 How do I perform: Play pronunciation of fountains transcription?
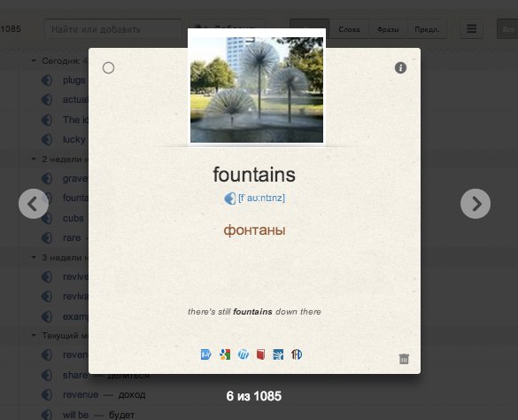coord(230,198)
